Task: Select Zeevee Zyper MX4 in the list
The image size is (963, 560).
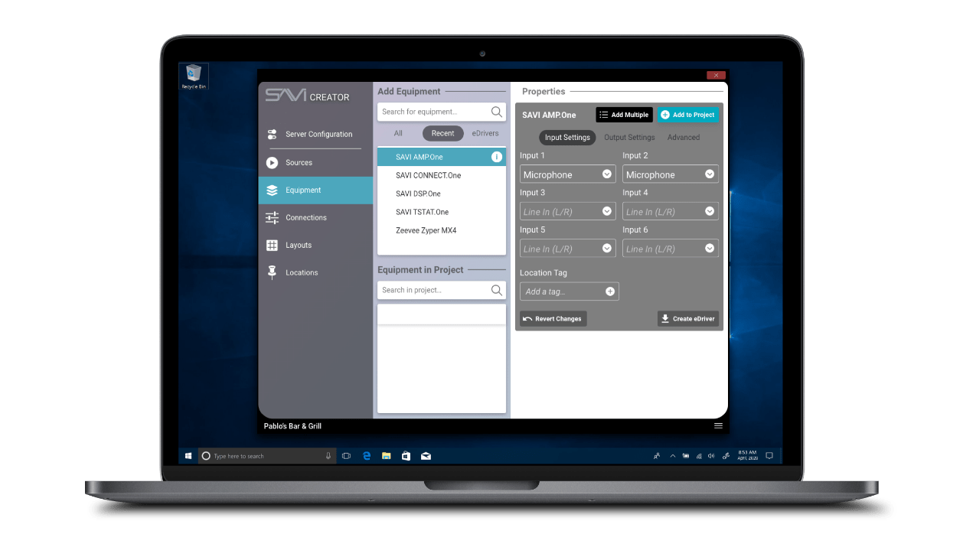Action: pos(442,230)
